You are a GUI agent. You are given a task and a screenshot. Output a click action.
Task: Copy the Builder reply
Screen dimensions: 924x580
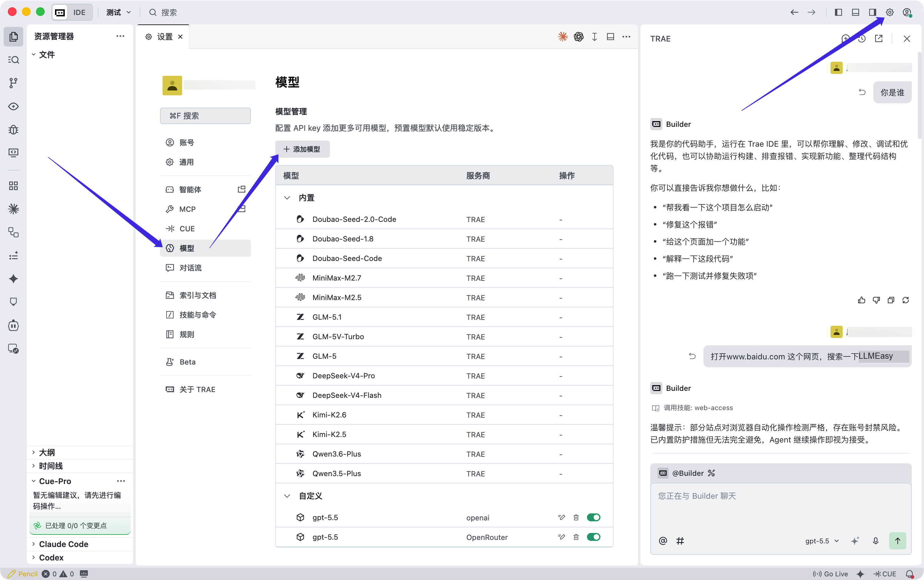[x=891, y=300]
